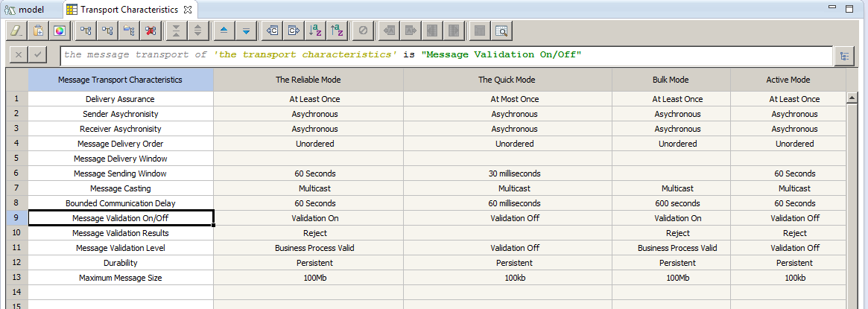
Task: Select row number 9 header
Action: (x=17, y=218)
